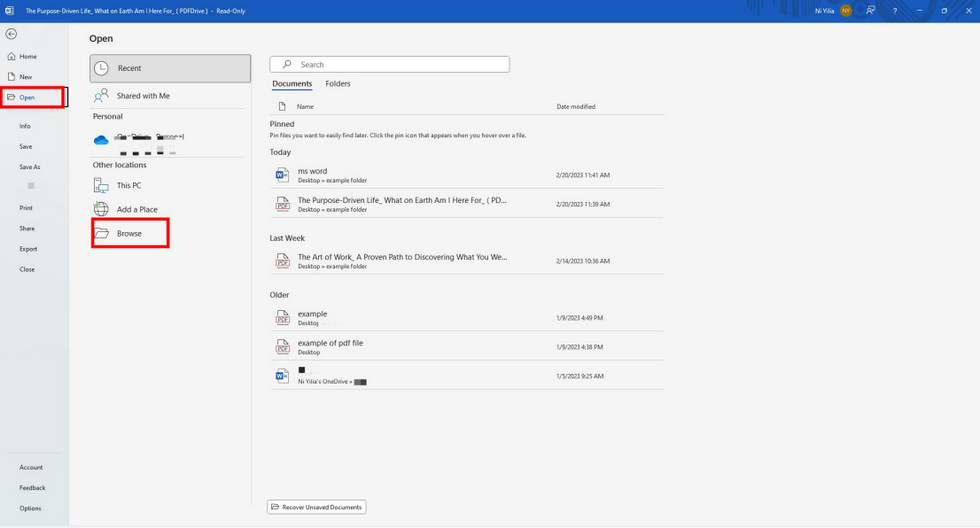Click the Add a Place globe icon
Image resolution: width=980 pixels, height=528 pixels.
click(x=101, y=209)
